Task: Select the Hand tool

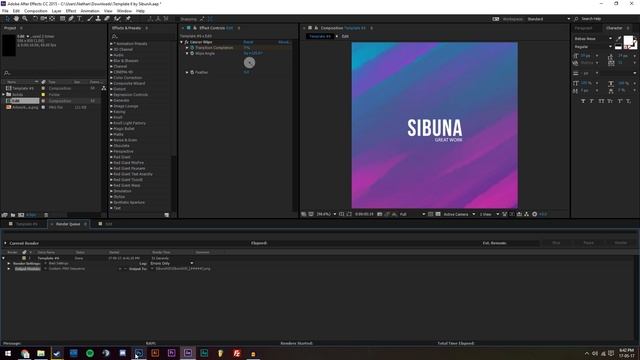Action: [x=16, y=19]
